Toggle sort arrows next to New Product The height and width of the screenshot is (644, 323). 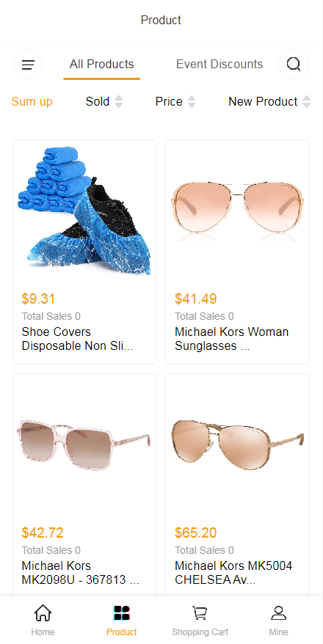point(306,101)
